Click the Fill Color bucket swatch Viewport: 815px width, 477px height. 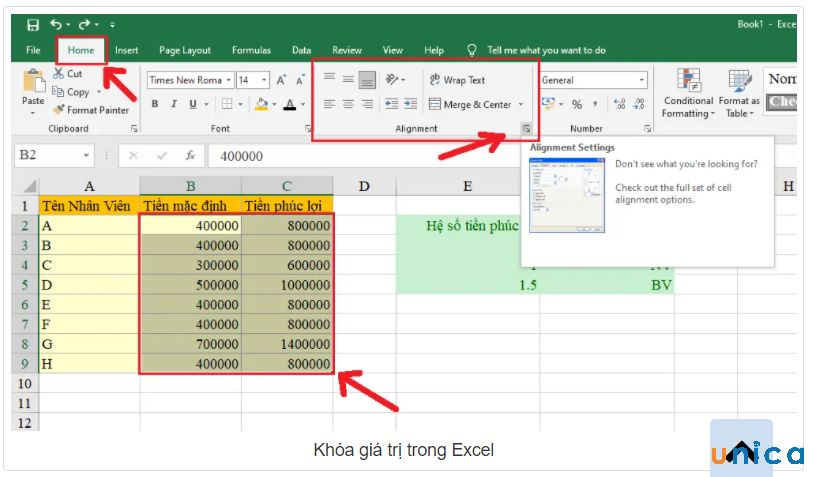(x=260, y=104)
